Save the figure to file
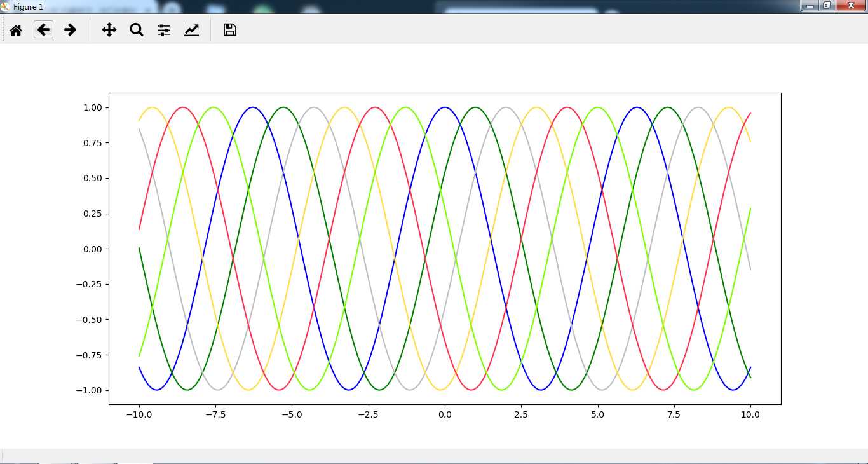Image resolution: width=868 pixels, height=464 pixels. click(230, 30)
